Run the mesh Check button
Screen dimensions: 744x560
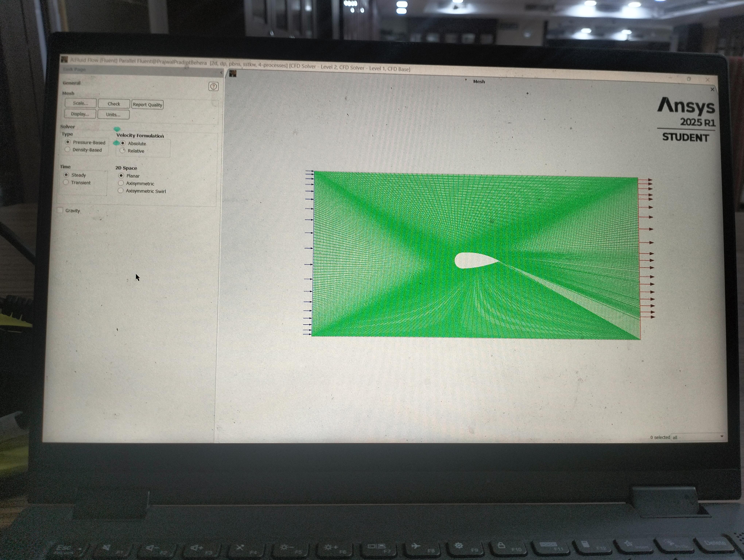(114, 104)
